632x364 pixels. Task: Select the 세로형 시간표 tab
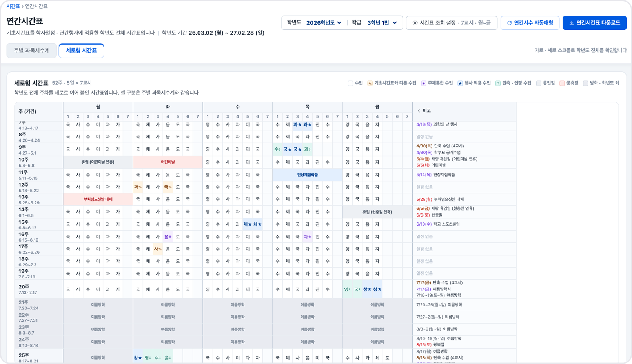[x=81, y=51]
